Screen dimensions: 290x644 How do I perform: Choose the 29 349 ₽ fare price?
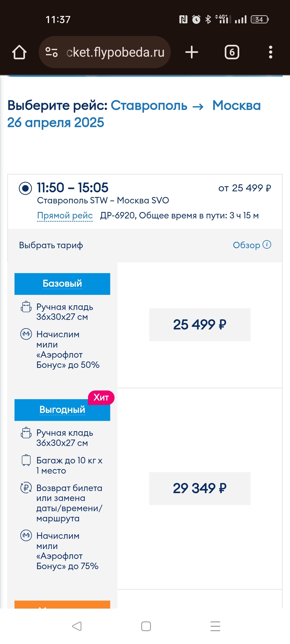200,488
